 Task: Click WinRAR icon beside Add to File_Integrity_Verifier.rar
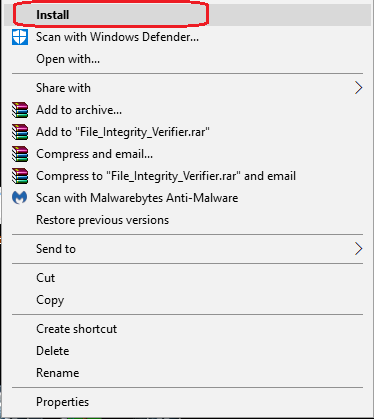(x=20, y=132)
